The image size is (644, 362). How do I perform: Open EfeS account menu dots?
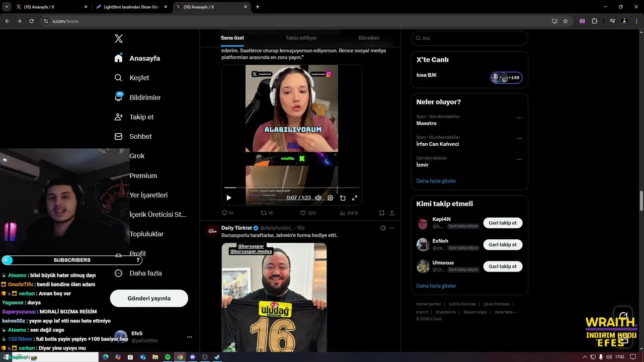point(190,337)
